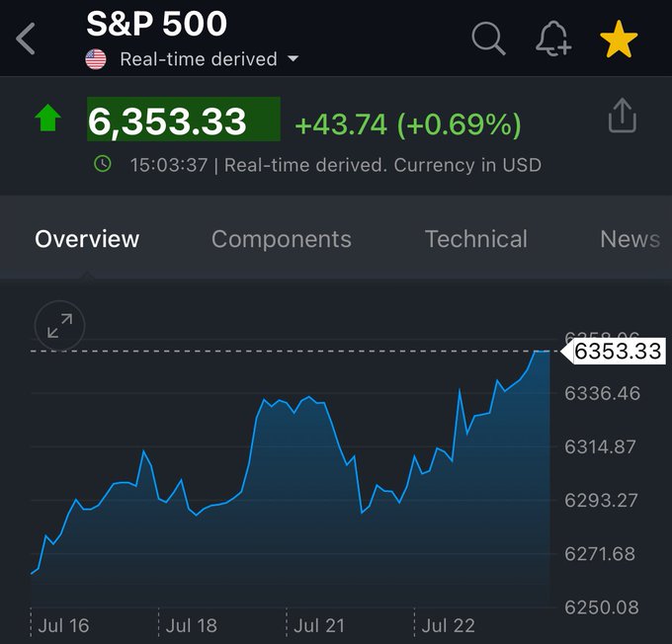The image size is (672, 644).
Task: Tap the share icon beside price
Action: point(622,117)
